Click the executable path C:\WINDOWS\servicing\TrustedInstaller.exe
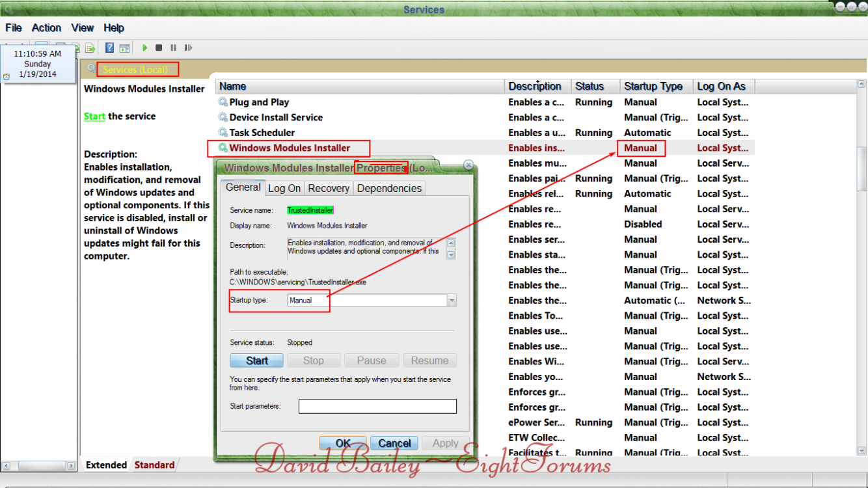 [298, 282]
